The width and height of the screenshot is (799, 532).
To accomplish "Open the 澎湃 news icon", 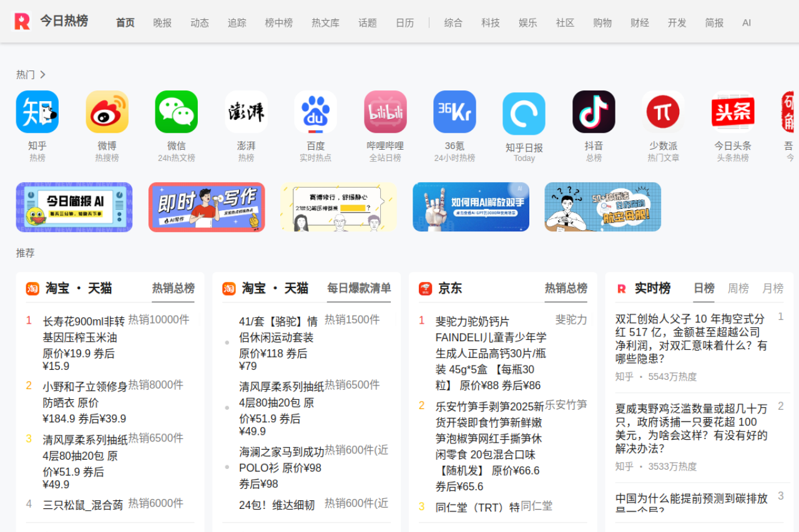I will (x=246, y=112).
